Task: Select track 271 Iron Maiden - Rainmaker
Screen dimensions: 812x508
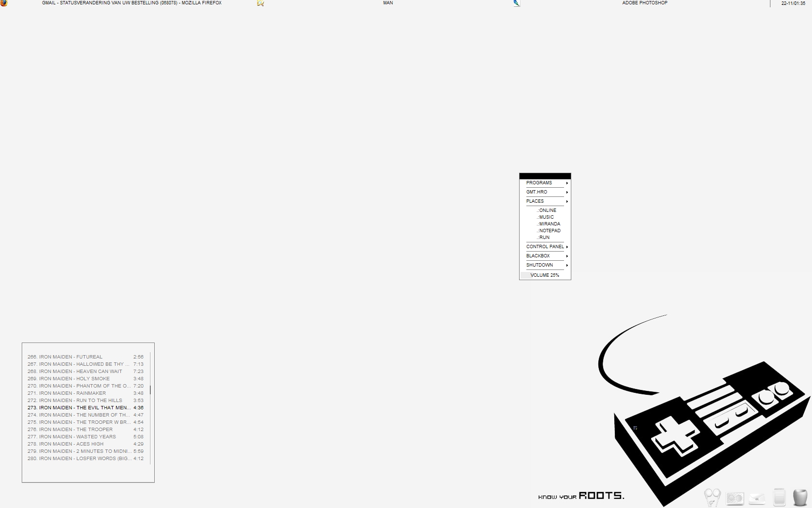Action: 86,393
